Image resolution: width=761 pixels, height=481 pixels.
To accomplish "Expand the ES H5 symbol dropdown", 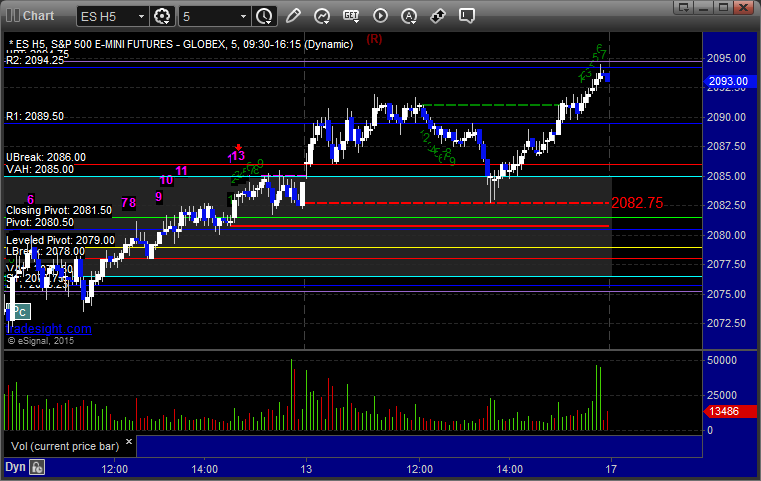I will (x=141, y=17).
